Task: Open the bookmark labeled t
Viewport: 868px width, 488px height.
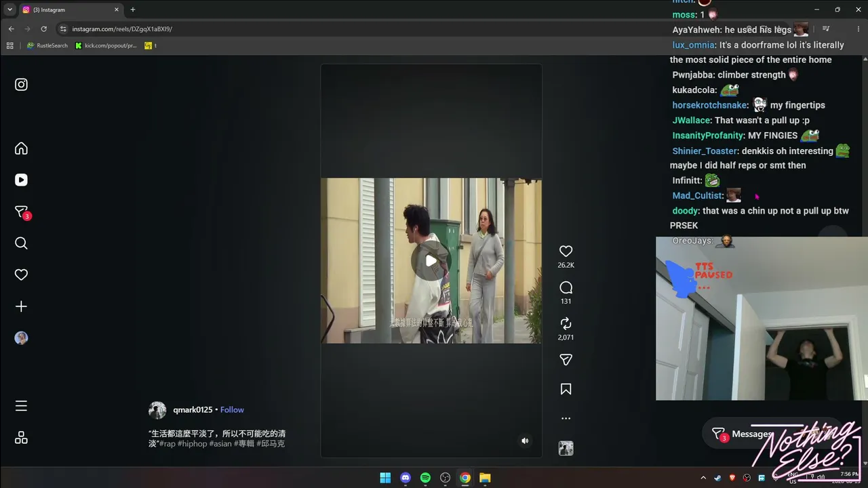Action: pos(151,45)
